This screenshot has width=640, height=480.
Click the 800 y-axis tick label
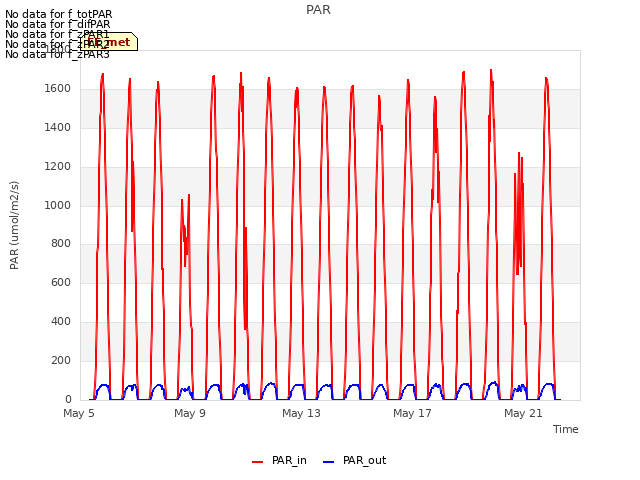point(61,244)
